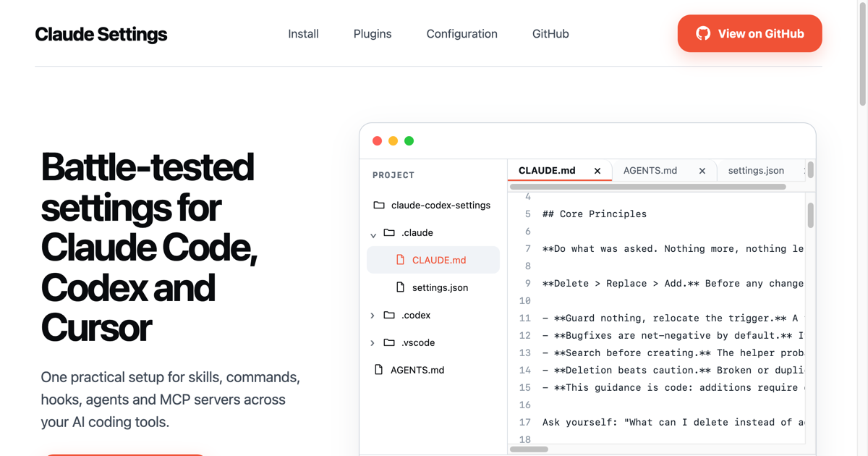868x456 pixels.
Task: Close the AGENTS.md editor tab
Action: pyautogui.click(x=702, y=171)
